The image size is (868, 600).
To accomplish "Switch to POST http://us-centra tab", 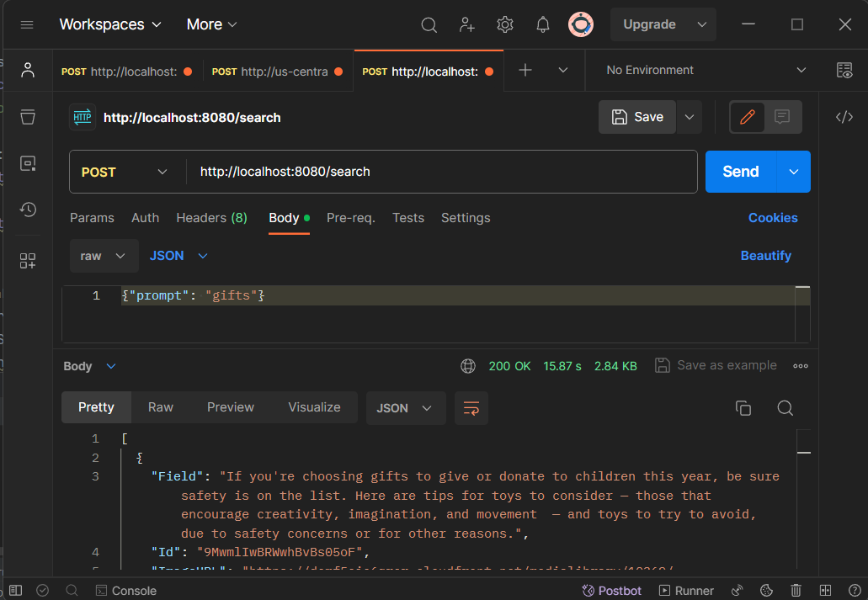I will [277, 72].
